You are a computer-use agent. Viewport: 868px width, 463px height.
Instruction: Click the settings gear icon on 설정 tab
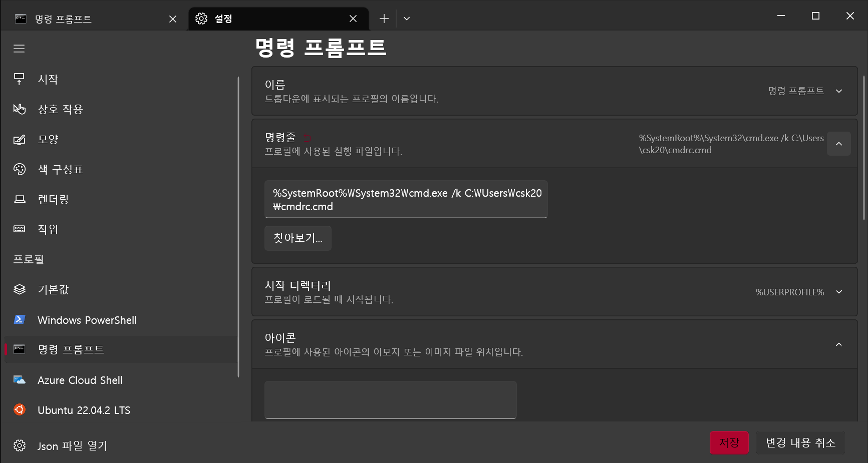pos(201,19)
